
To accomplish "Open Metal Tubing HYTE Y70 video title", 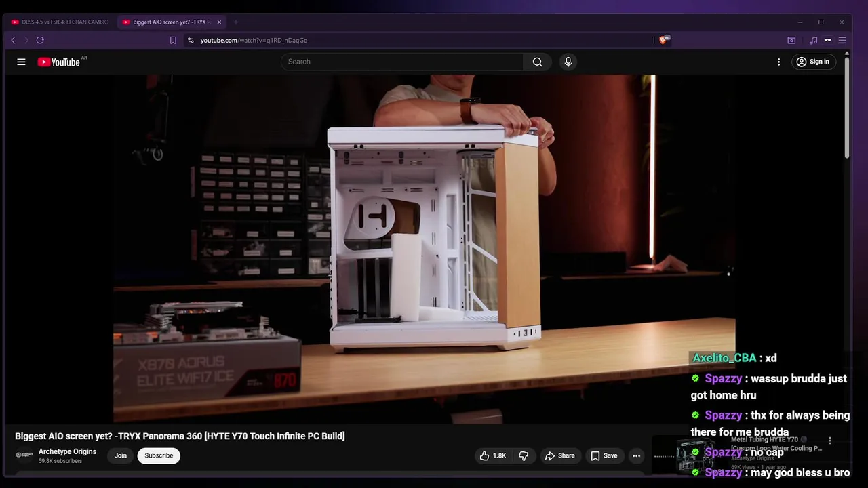I will point(776,444).
